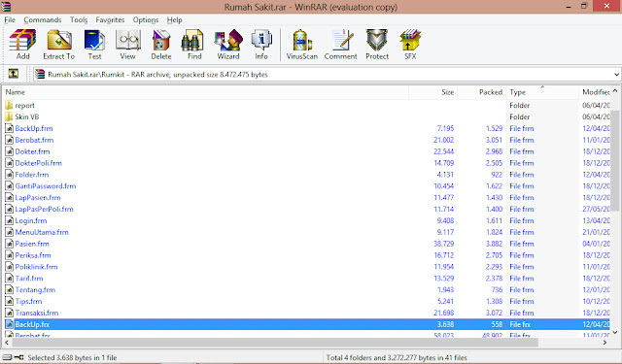
Task: Select the Berobat.frm file name
Action: [34, 140]
